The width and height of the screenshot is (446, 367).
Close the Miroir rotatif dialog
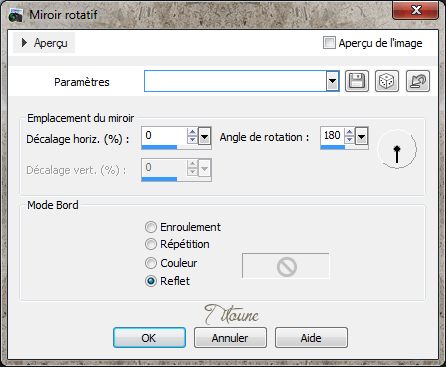(x=416, y=10)
